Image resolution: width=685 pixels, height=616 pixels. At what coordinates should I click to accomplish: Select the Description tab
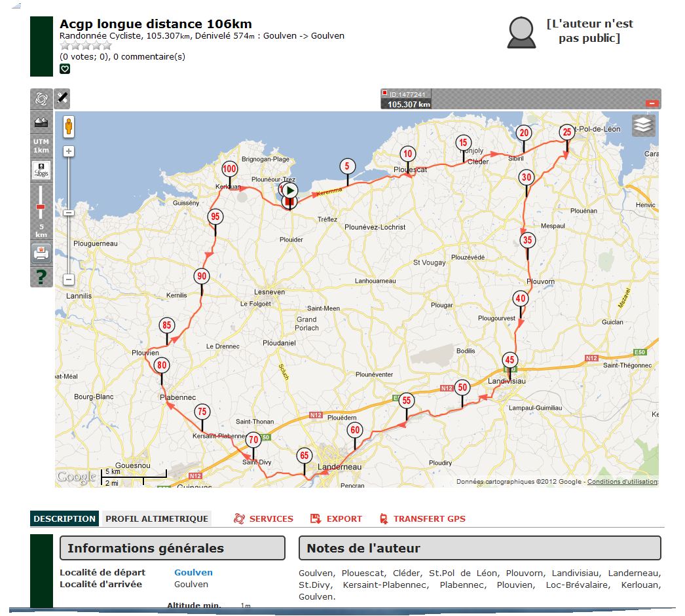[64, 519]
